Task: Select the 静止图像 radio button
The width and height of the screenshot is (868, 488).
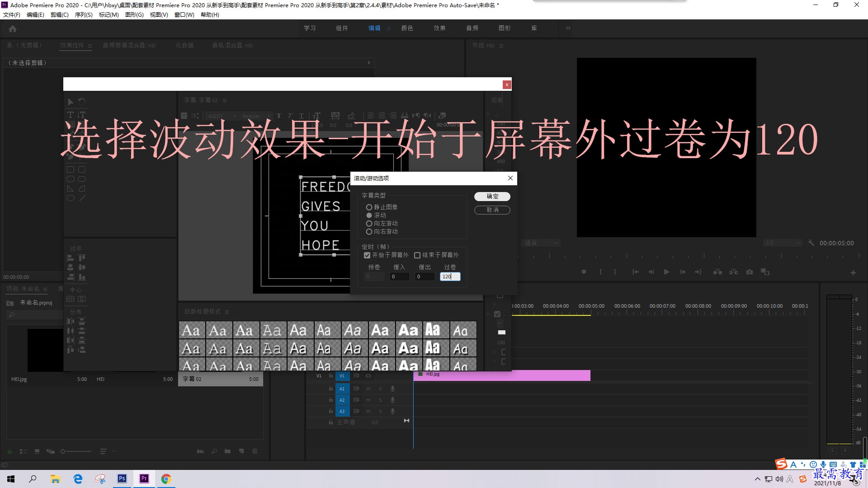Action: [369, 207]
